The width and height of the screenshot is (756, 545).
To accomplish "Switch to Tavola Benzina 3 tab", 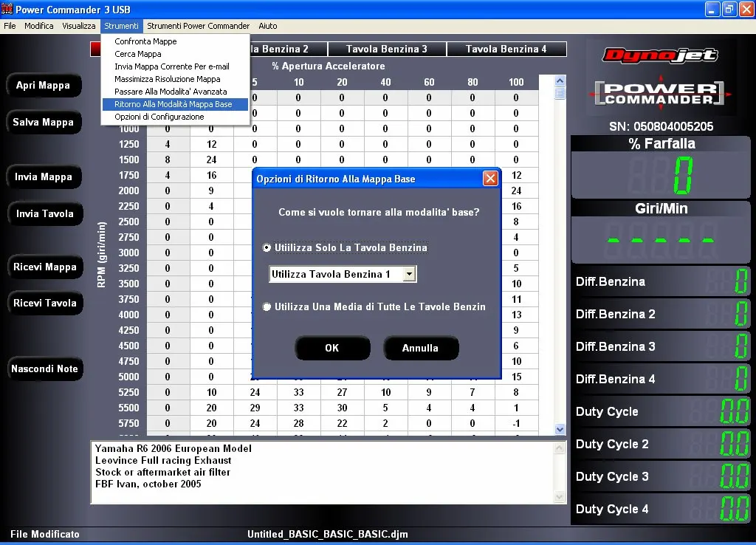I will coord(387,49).
